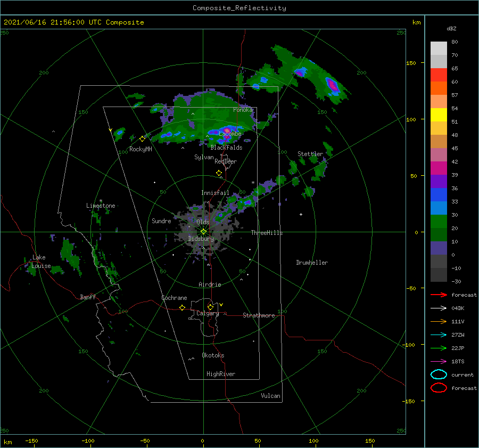Click the Lake Louise map label
Screen dimensions: 479x448
coord(41,262)
